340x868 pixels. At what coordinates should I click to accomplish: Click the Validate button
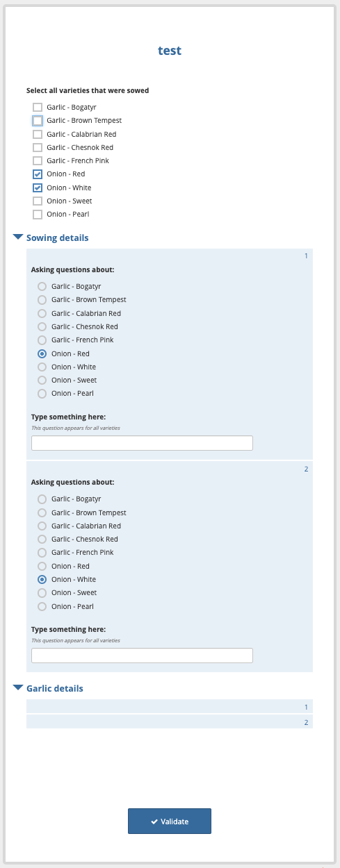pos(170,821)
